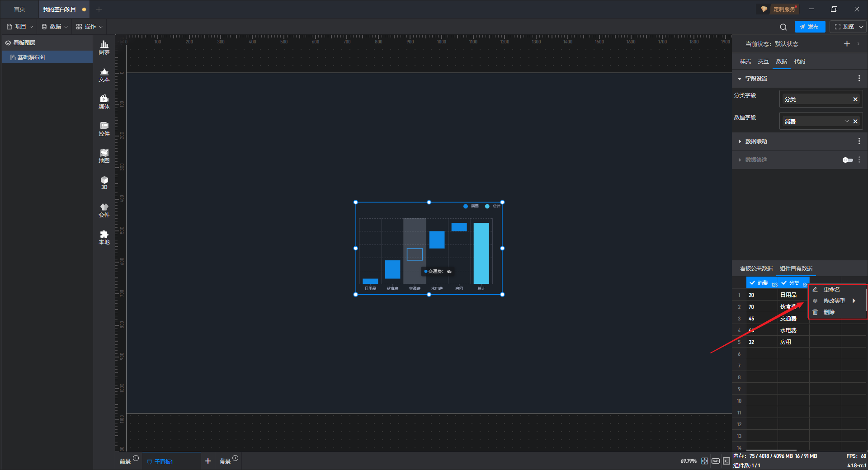Click the 预览 preview button
The image size is (868, 470).
tap(844, 27)
